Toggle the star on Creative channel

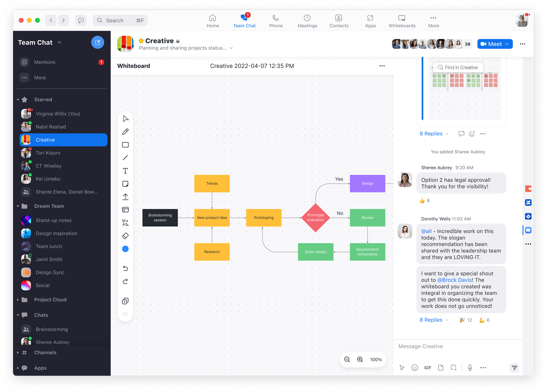coord(141,41)
